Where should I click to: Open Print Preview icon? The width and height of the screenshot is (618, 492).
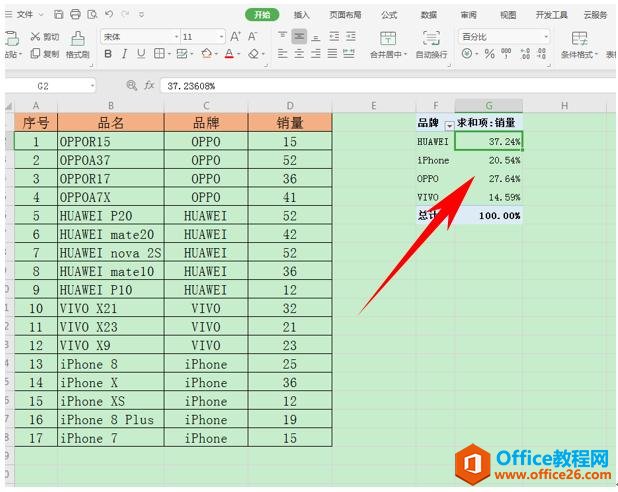pos(92,15)
